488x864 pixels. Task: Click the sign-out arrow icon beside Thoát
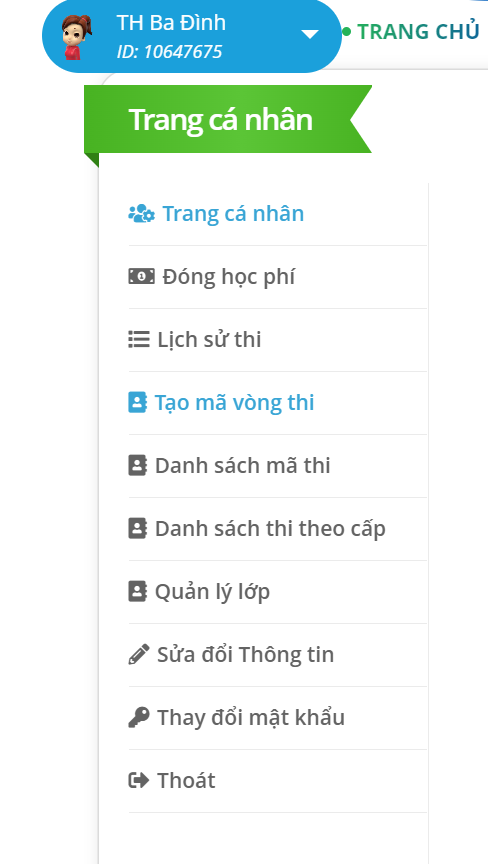click(139, 780)
